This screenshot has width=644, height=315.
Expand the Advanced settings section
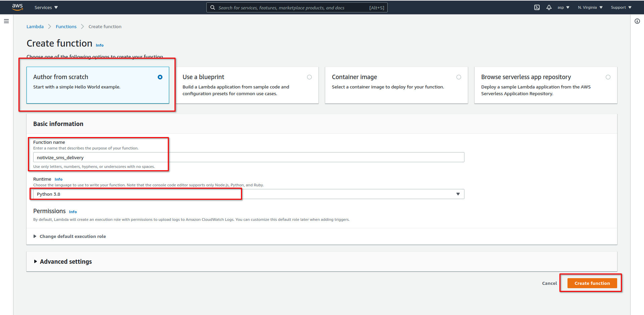point(63,262)
